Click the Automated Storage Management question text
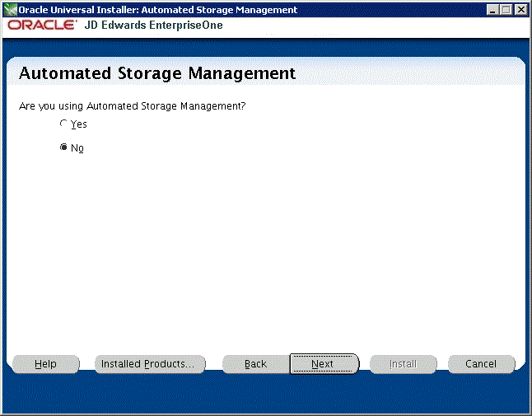 coord(133,106)
